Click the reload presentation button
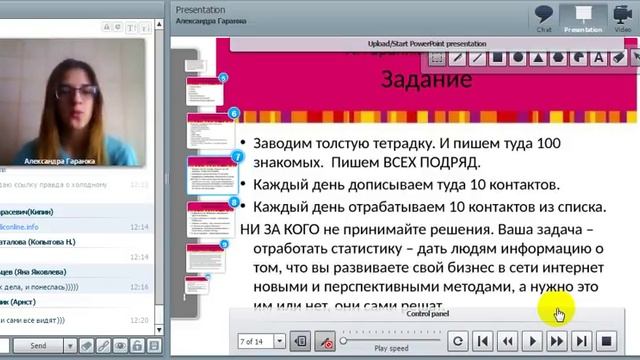 [x=458, y=341]
